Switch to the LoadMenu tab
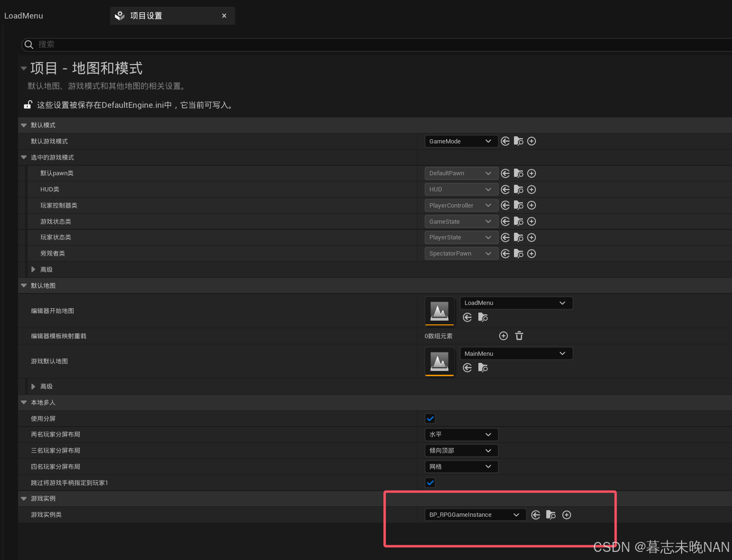This screenshot has height=560, width=732. (x=24, y=16)
